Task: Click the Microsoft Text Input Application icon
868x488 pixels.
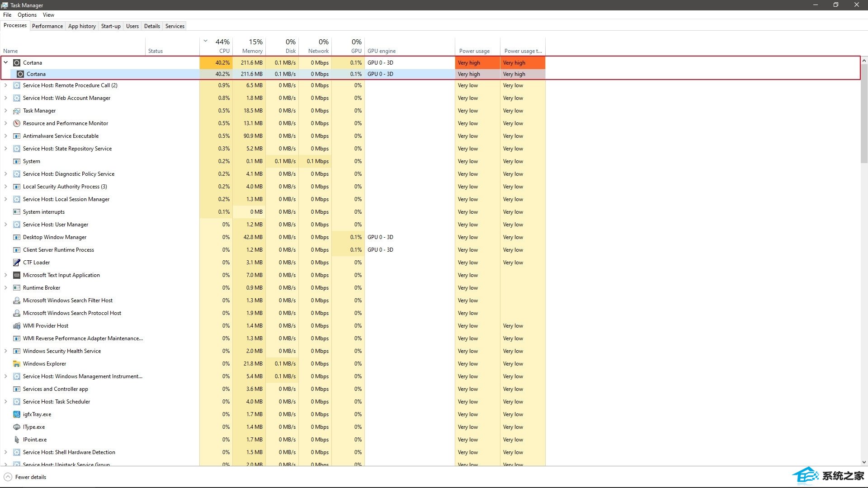Action: pos(17,275)
